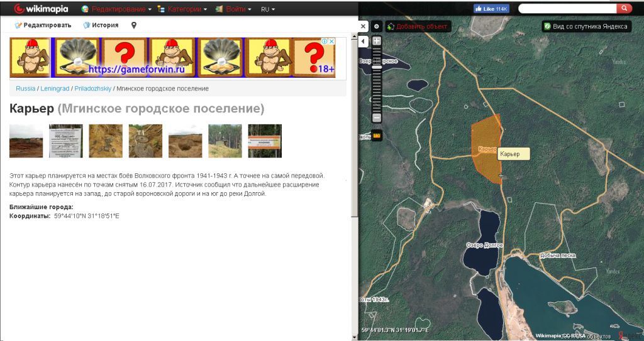Screen dimensions: 644x341
Task: Click Редактировать in the place toolbar
Action: click(43, 25)
